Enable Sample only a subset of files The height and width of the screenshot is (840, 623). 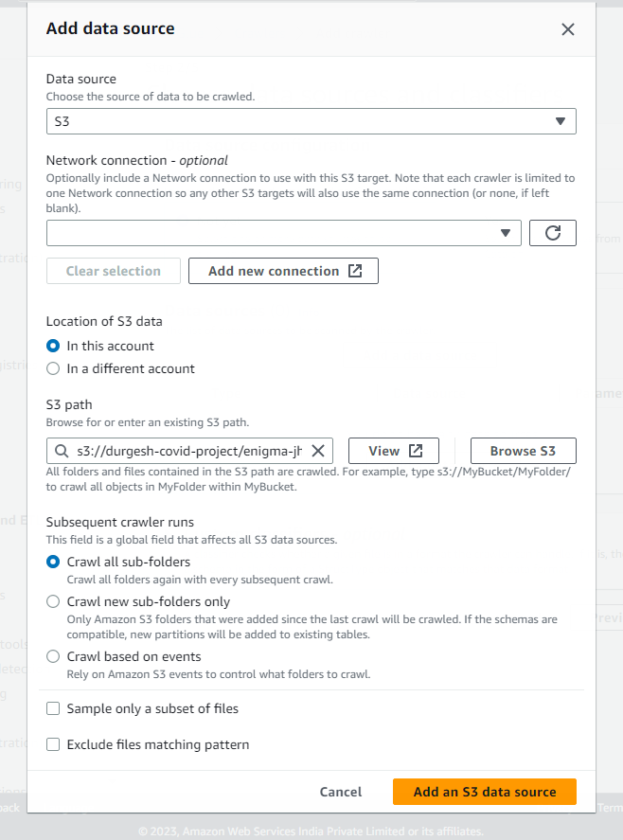pos(53,708)
